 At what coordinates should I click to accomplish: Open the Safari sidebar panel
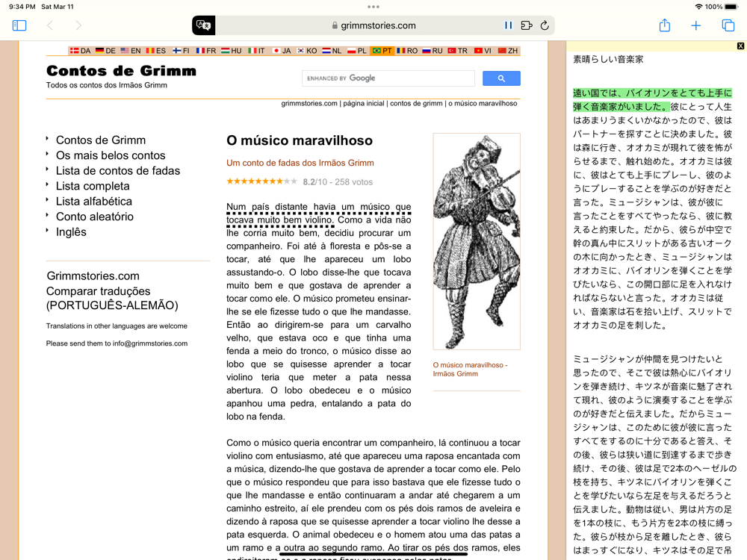tap(19, 25)
